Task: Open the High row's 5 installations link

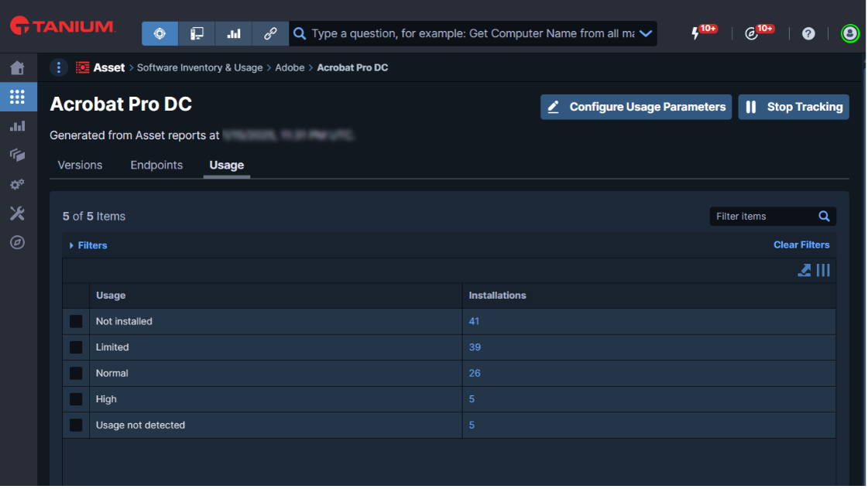Action: tap(472, 398)
